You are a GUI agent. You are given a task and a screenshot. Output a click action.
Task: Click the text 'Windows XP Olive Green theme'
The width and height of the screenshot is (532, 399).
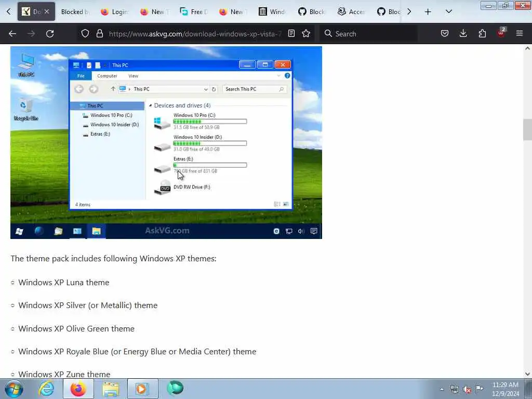(x=76, y=328)
